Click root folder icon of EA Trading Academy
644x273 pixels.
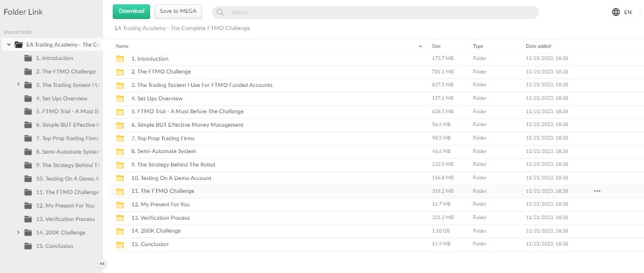(x=18, y=45)
